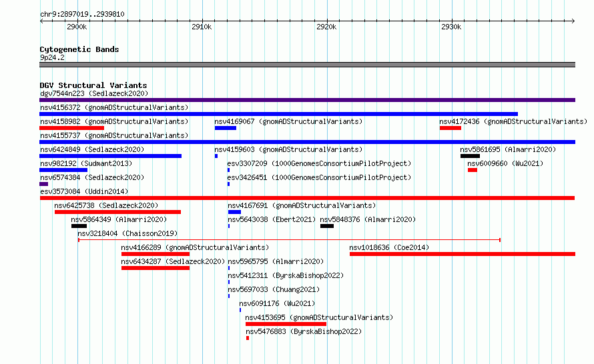594x364 pixels.
Task: Open nsv4155737 gnomAD variant label
Action: 114,135
